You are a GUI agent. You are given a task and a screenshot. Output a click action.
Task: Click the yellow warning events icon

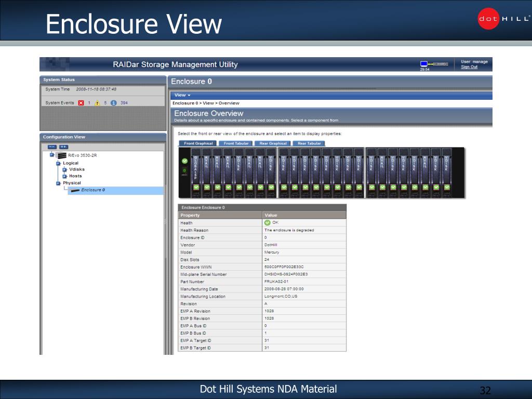point(97,103)
